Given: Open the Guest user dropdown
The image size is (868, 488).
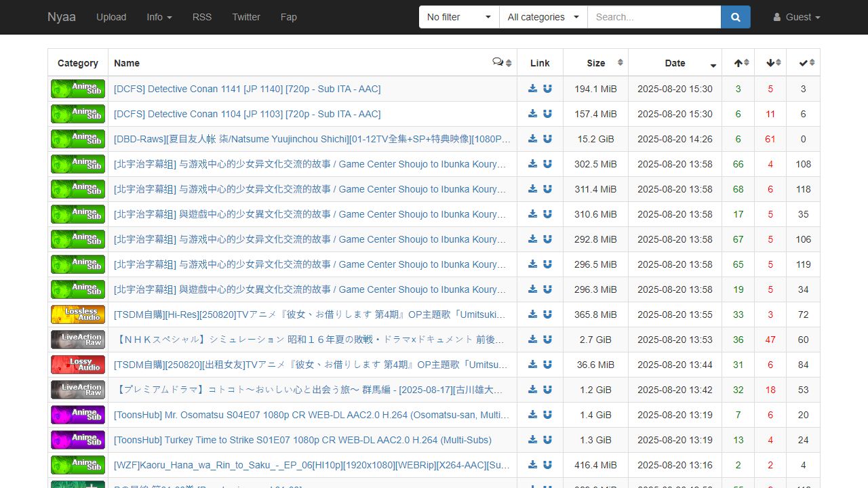Looking at the screenshot, I should coord(797,17).
